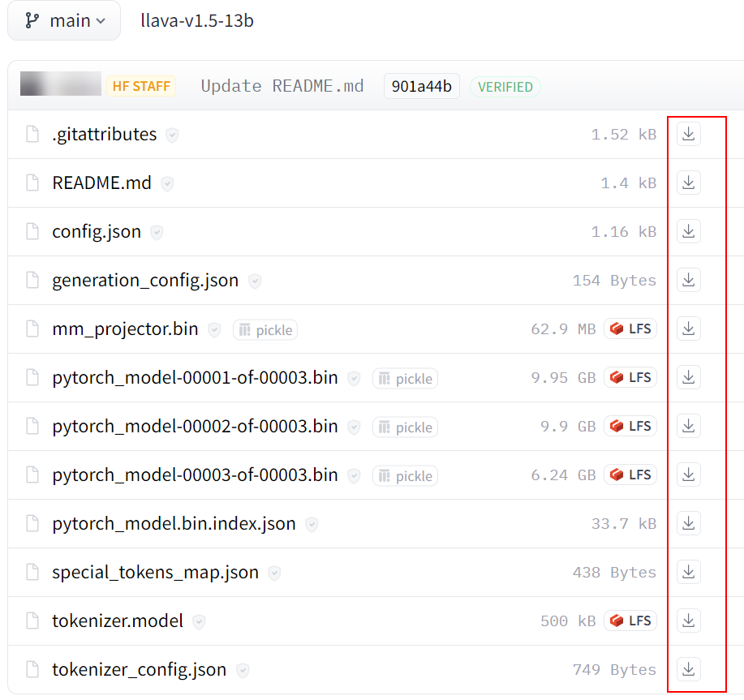Open pytorch_model-00002-of-00003.bin file page
The height and width of the screenshot is (700, 744).
pyautogui.click(x=195, y=427)
